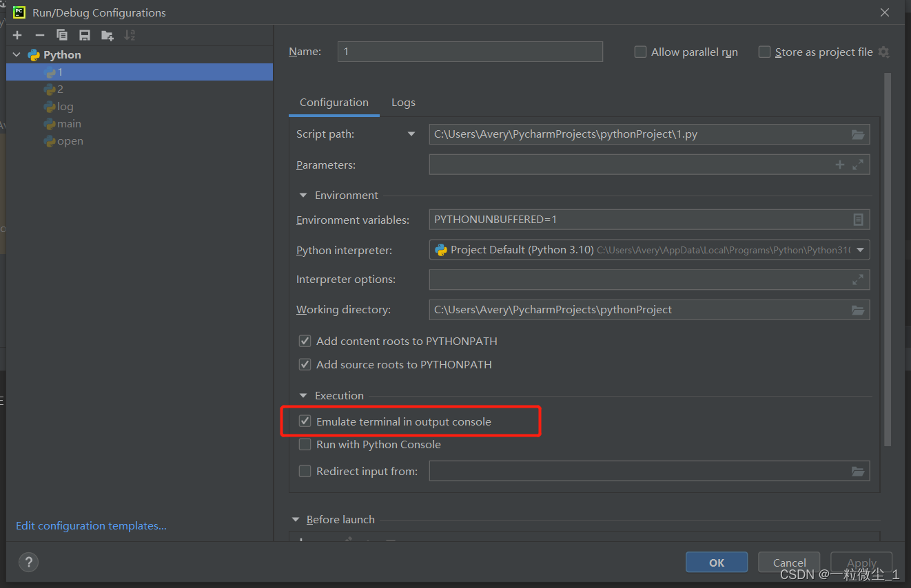Image resolution: width=911 pixels, height=588 pixels.
Task: Open Store as project file settings gear
Action: 884,52
